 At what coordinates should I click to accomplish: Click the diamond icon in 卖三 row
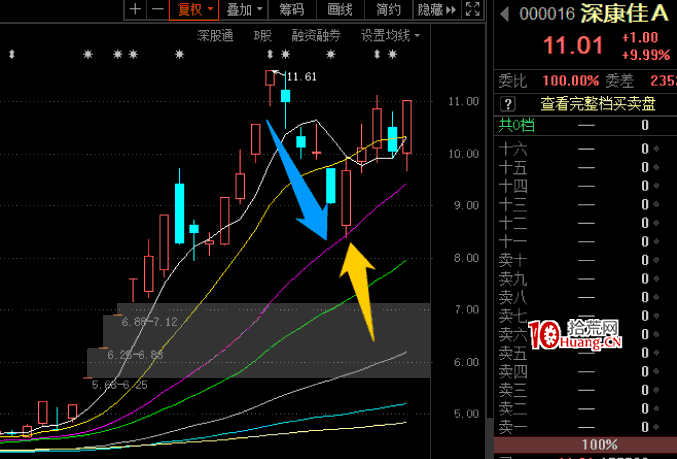pos(656,390)
